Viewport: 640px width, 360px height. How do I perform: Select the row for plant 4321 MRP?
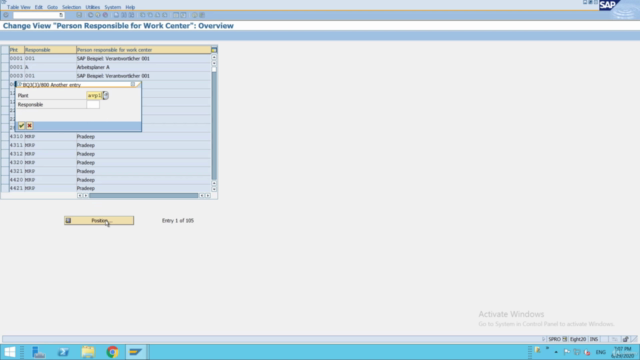[5, 171]
